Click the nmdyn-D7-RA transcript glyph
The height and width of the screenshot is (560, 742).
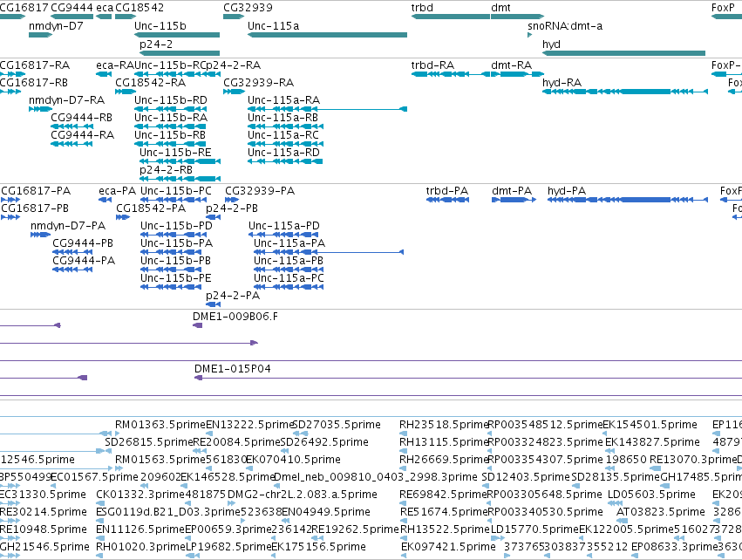pyautogui.click(x=41, y=109)
